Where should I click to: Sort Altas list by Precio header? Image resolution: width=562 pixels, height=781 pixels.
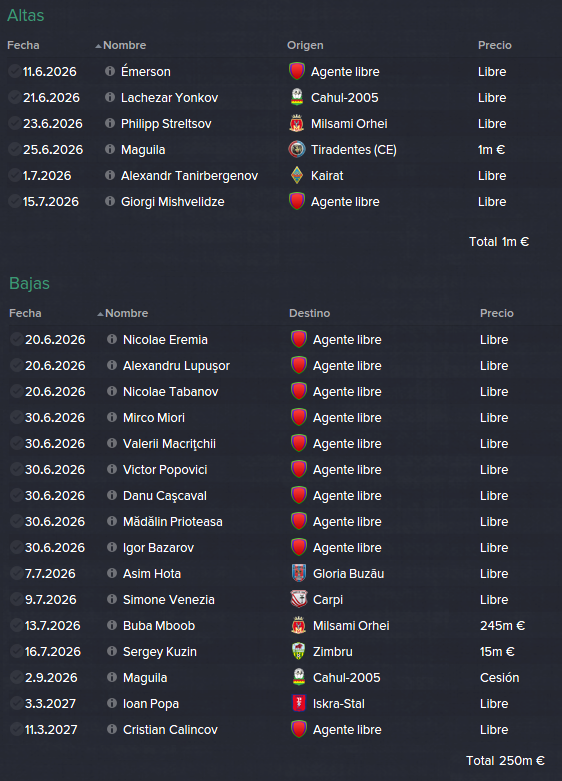(x=495, y=45)
